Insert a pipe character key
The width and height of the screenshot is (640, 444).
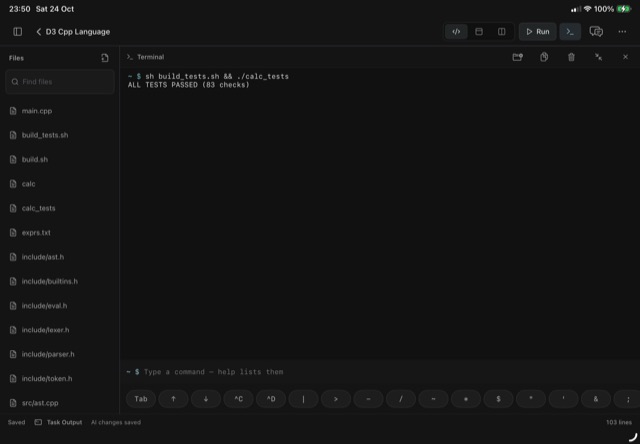click(303, 399)
